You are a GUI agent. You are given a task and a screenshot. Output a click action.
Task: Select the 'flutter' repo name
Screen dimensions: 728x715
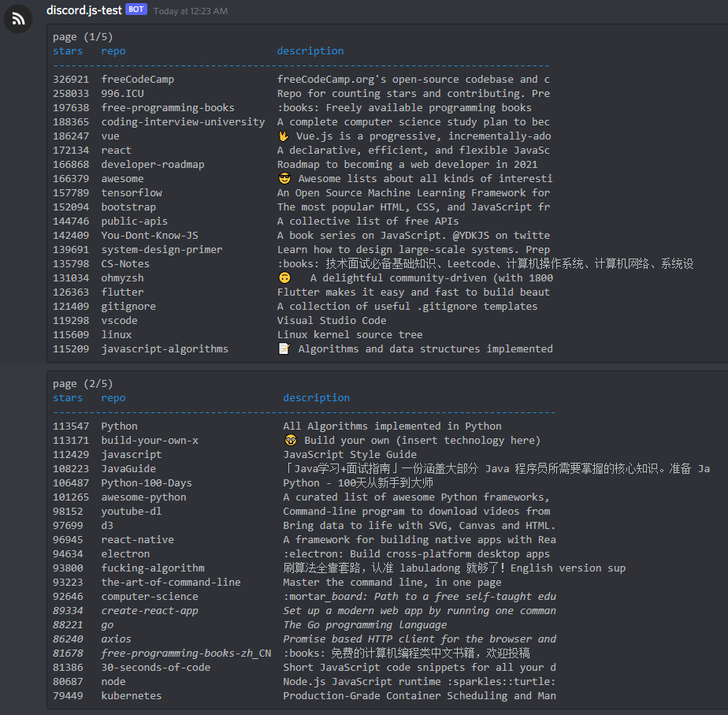pyautogui.click(x=123, y=292)
